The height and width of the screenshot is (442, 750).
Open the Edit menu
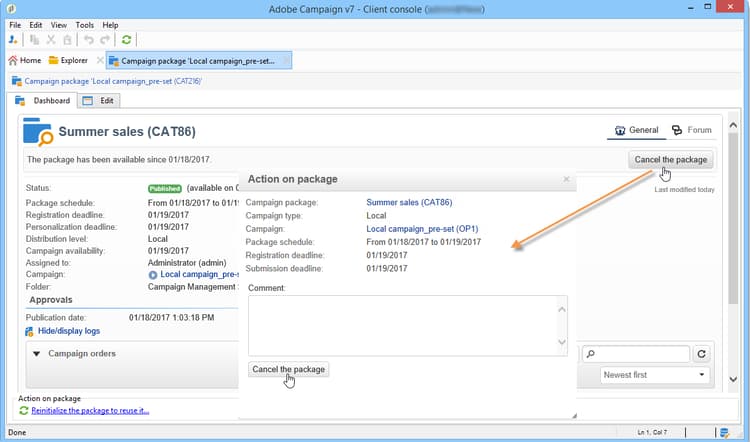point(35,25)
